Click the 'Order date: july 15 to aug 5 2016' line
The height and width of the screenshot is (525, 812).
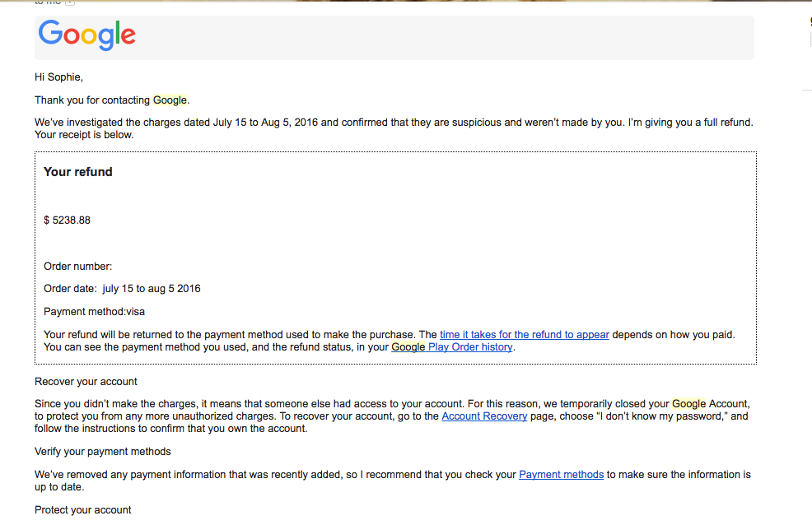(x=122, y=289)
